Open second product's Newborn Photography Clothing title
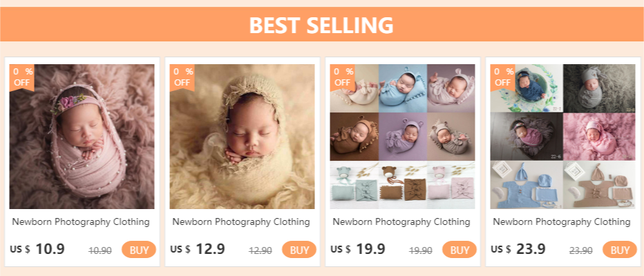This screenshot has width=644, height=276. coord(242,222)
